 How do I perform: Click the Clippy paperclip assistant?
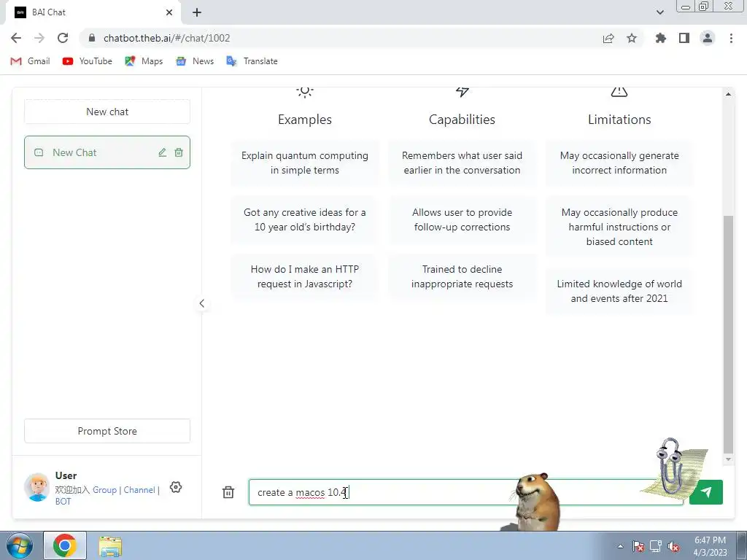coord(670,466)
